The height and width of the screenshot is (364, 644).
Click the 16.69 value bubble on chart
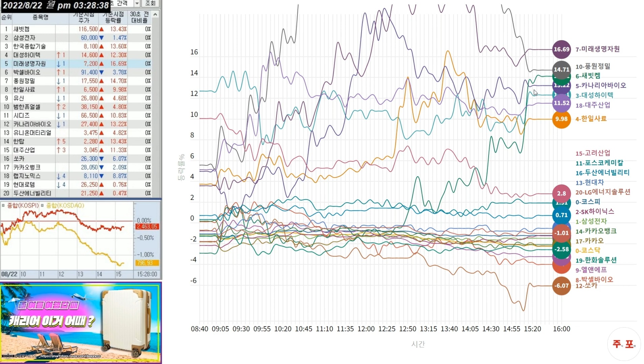561,49
